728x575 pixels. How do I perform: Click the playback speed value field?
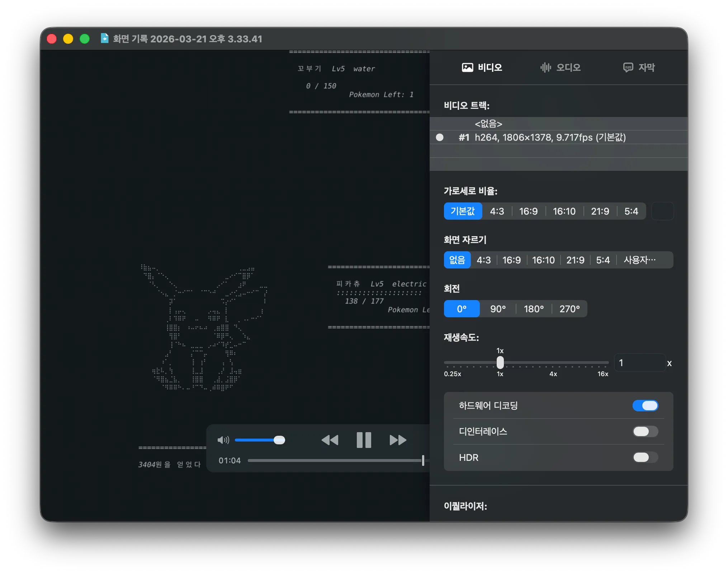pos(640,363)
